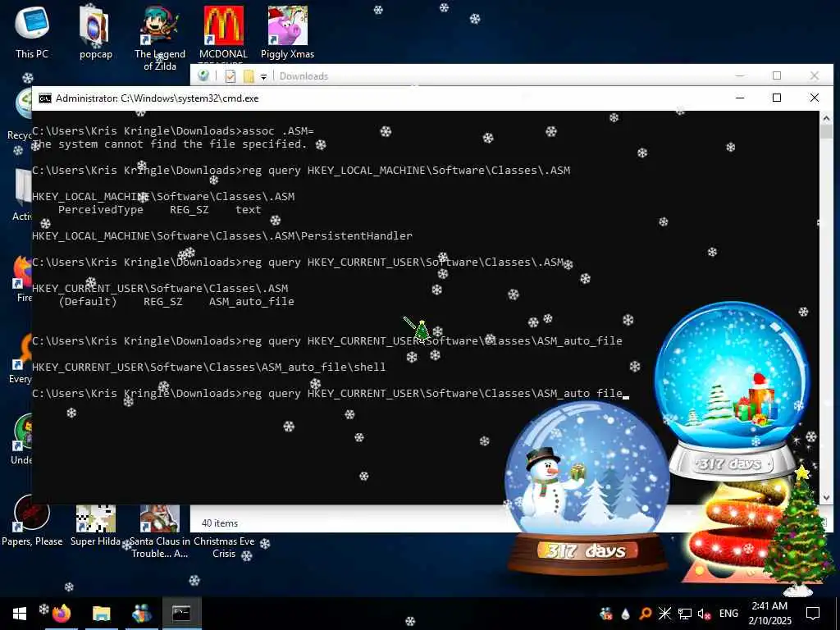Open File Explorer from the taskbar
The height and width of the screenshot is (630, 840).
(x=101, y=614)
